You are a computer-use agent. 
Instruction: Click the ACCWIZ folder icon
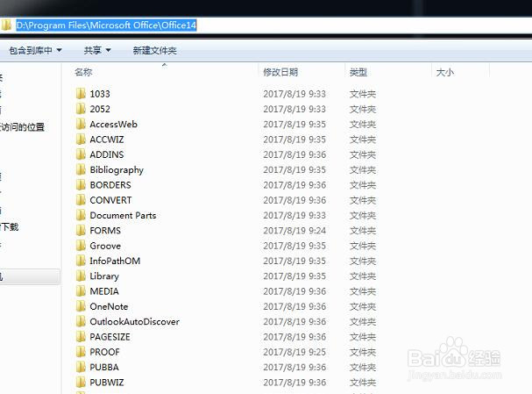tap(81, 140)
